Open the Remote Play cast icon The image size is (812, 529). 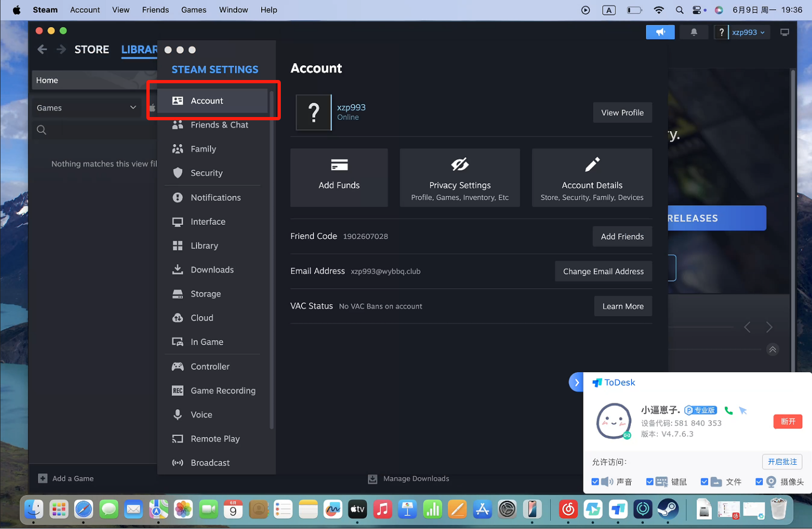(x=177, y=439)
